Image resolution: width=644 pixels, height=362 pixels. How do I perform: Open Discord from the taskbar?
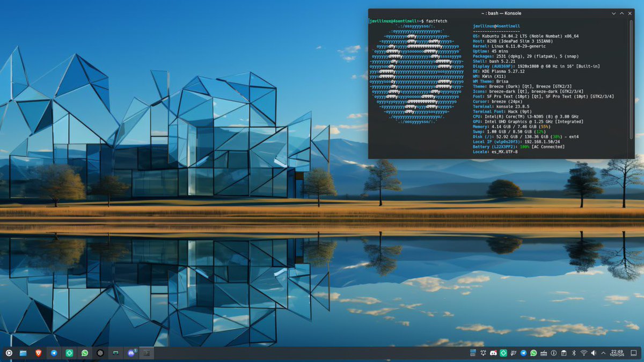pyautogui.click(x=131, y=353)
